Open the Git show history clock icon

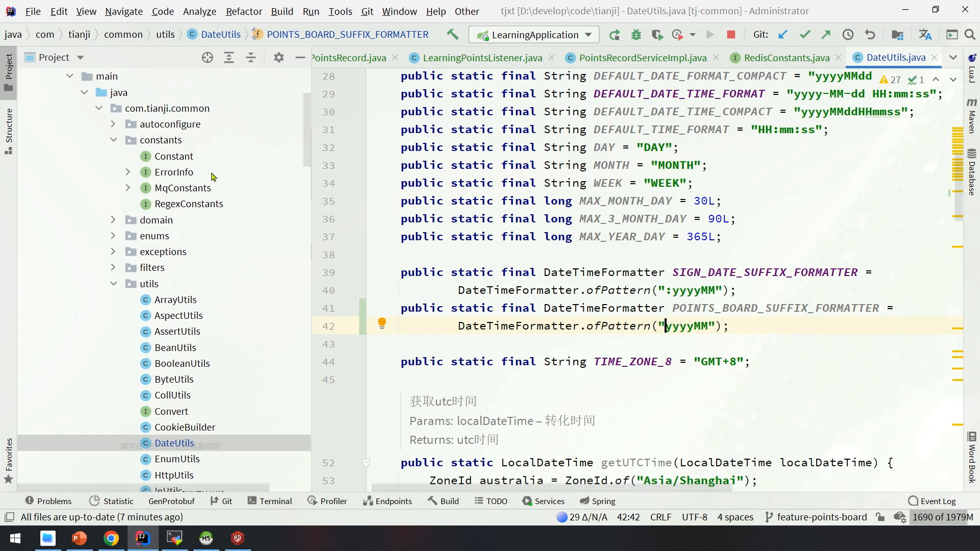[848, 35]
